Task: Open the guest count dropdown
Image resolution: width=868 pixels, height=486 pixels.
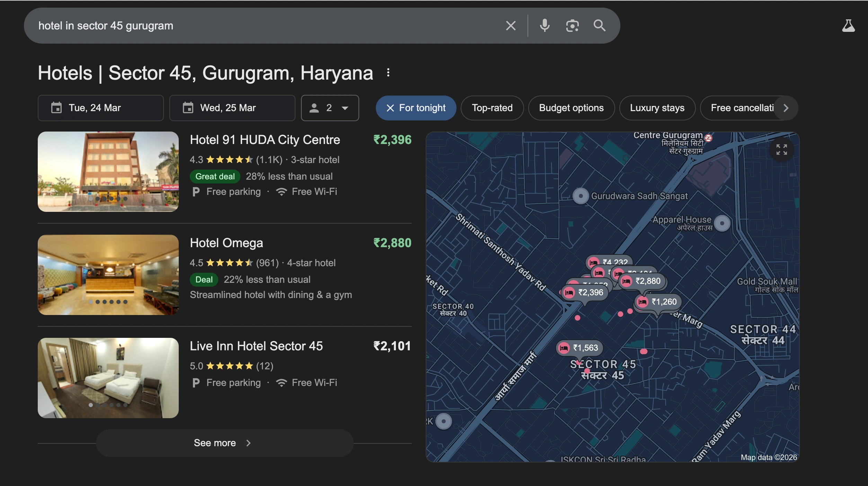Action: pyautogui.click(x=330, y=108)
